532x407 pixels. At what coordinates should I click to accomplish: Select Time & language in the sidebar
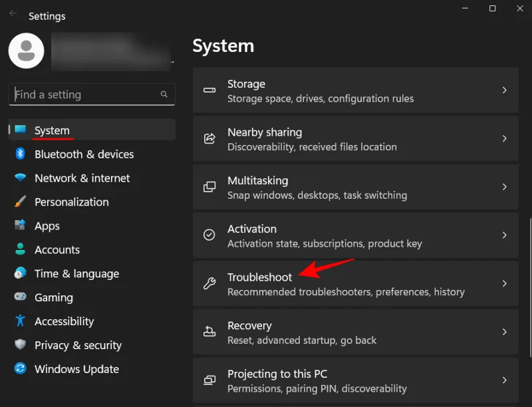coord(76,273)
